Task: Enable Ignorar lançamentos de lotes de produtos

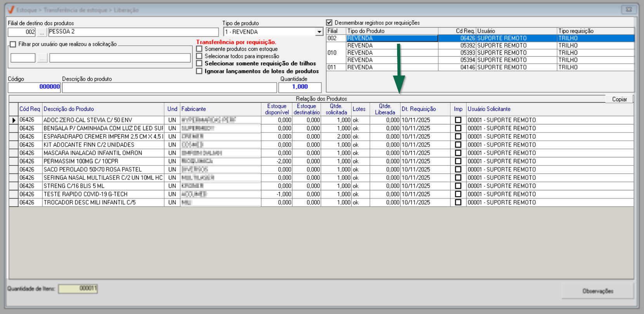Action: pyautogui.click(x=200, y=71)
